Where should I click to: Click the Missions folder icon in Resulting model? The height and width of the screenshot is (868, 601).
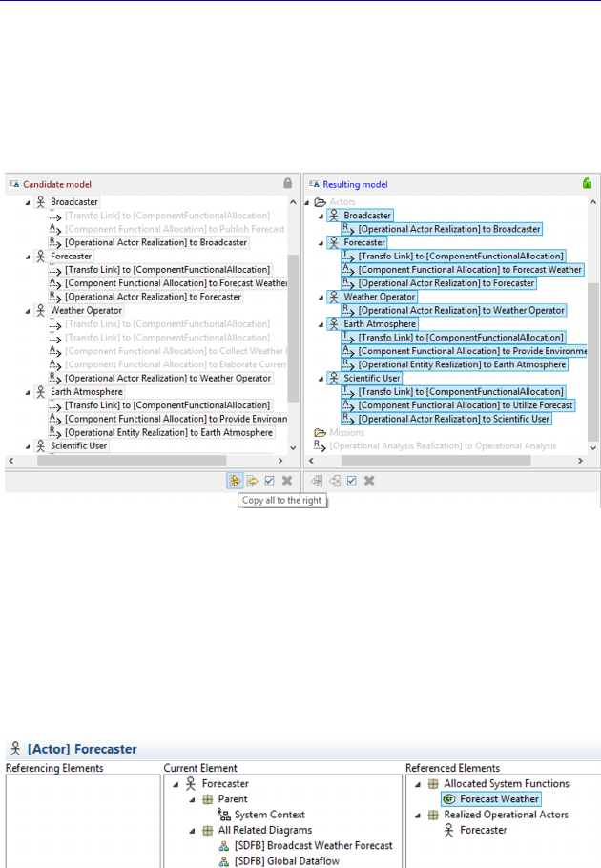(320, 432)
